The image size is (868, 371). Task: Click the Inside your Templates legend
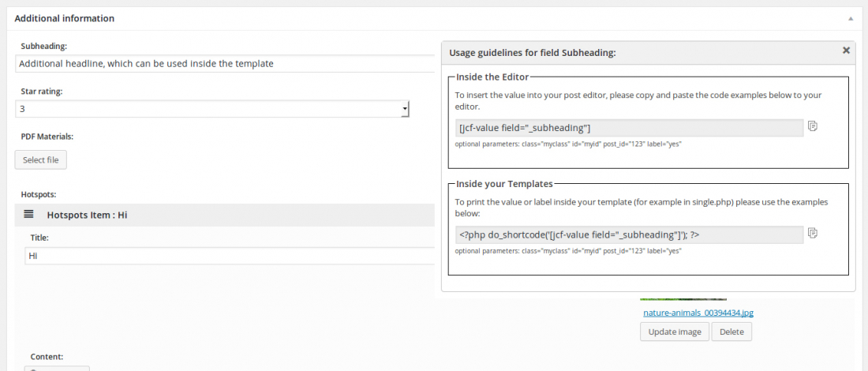[x=504, y=184]
